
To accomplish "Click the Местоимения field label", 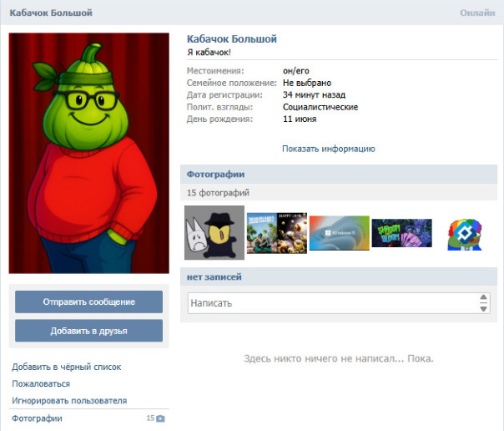I will click(x=215, y=71).
